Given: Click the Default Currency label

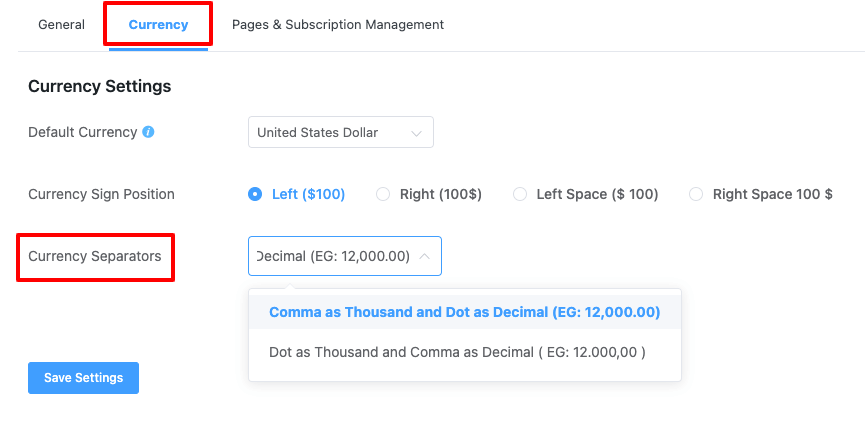Looking at the screenshot, I should [83, 132].
